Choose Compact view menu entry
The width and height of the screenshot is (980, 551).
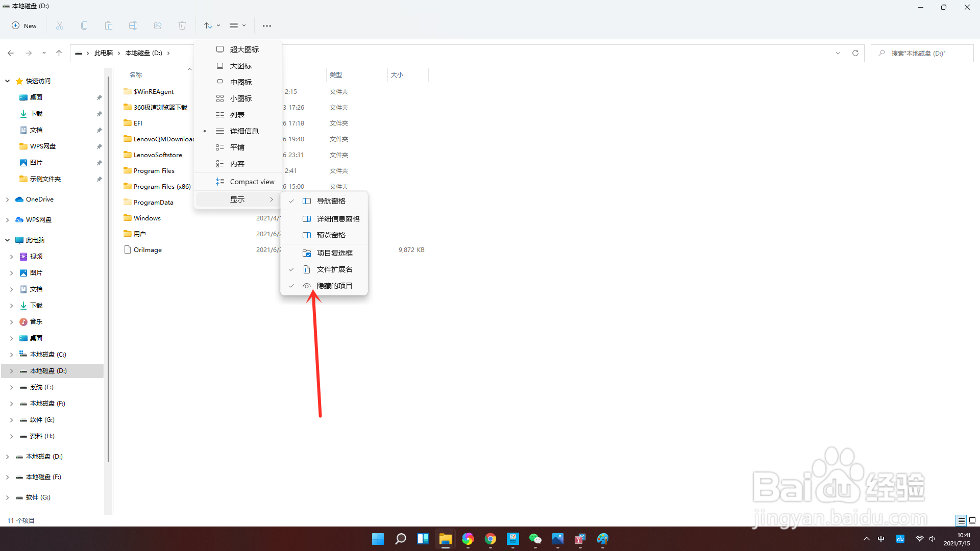(x=252, y=182)
